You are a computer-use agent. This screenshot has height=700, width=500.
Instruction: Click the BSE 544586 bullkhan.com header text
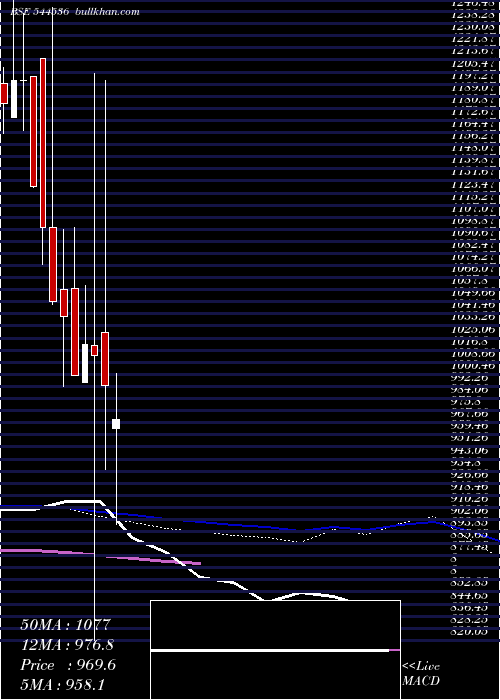tap(75, 12)
